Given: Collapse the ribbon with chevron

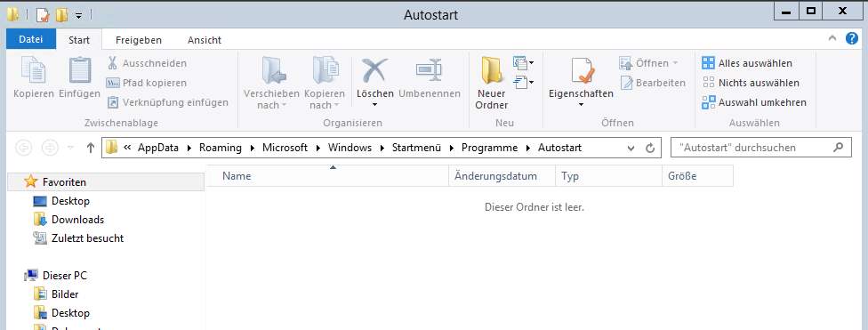Looking at the screenshot, I should (x=832, y=39).
